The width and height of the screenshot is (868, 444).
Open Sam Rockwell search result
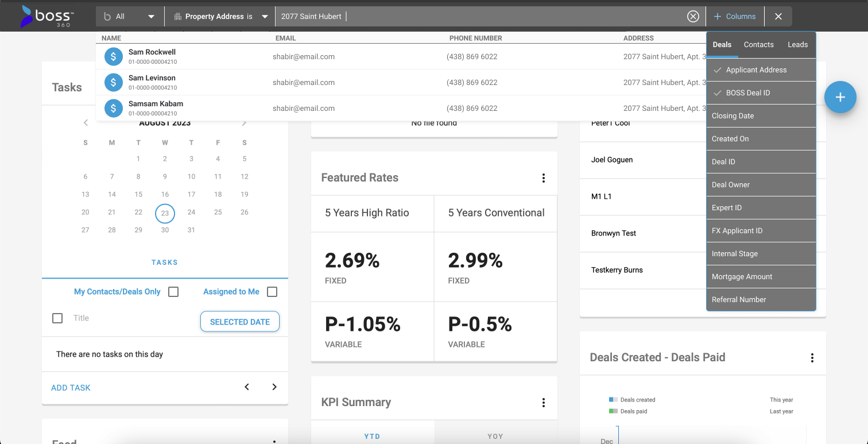coord(401,56)
